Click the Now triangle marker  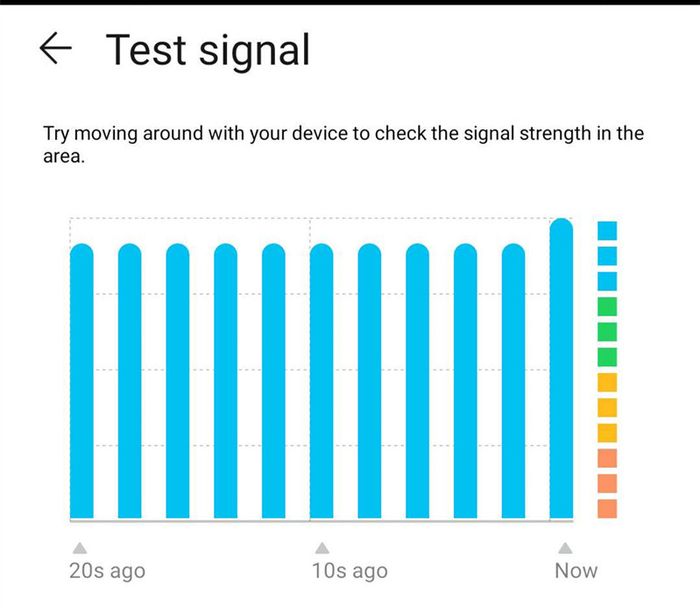click(x=565, y=548)
